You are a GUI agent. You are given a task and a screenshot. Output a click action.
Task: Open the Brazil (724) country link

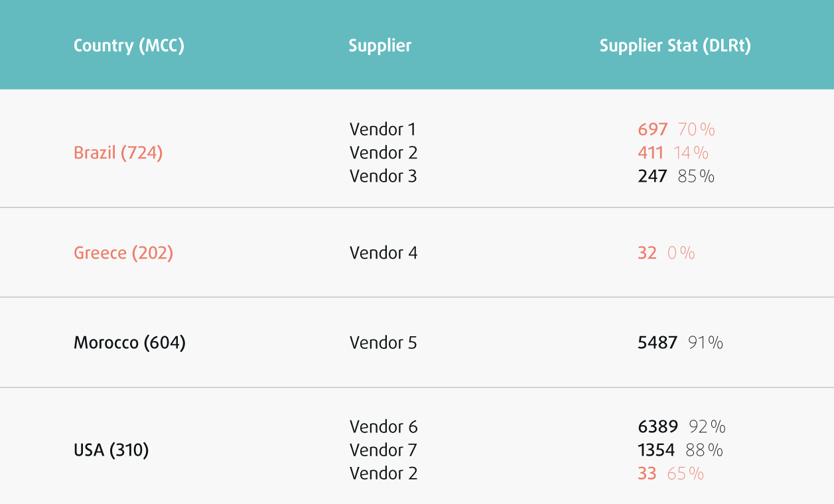pyautogui.click(x=118, y=153)
